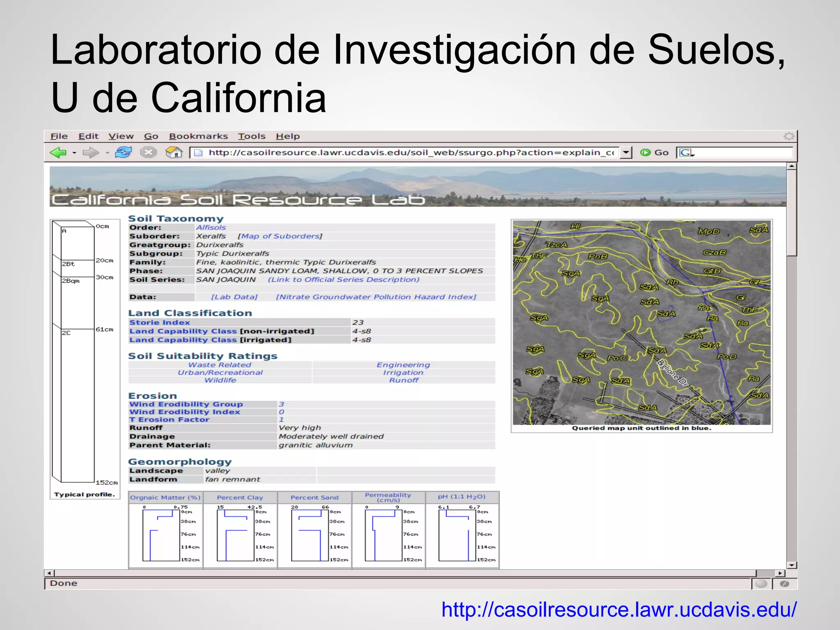
Task: Click the round status bar indicator icon
Action: click(761, 584)
